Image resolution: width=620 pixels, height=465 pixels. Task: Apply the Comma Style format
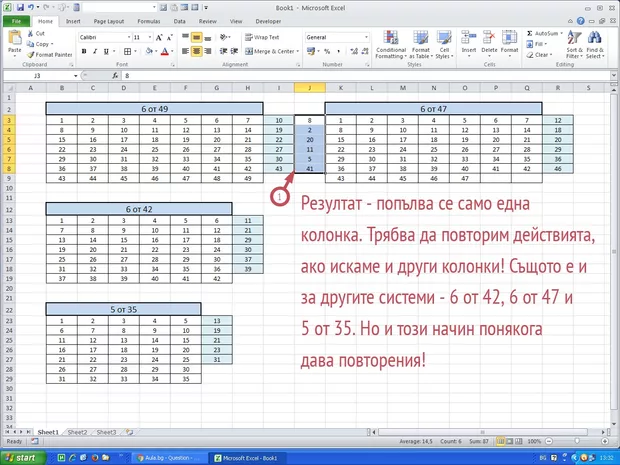[338, 51]
